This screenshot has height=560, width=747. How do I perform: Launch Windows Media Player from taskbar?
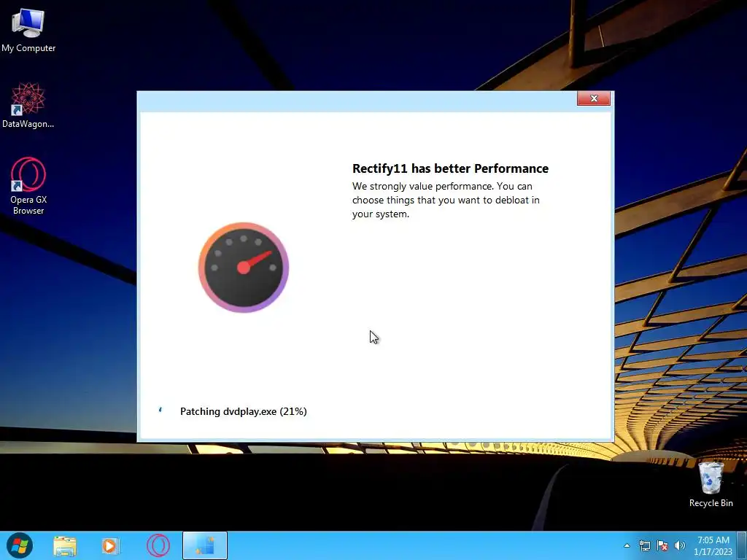tap(111, 546)
